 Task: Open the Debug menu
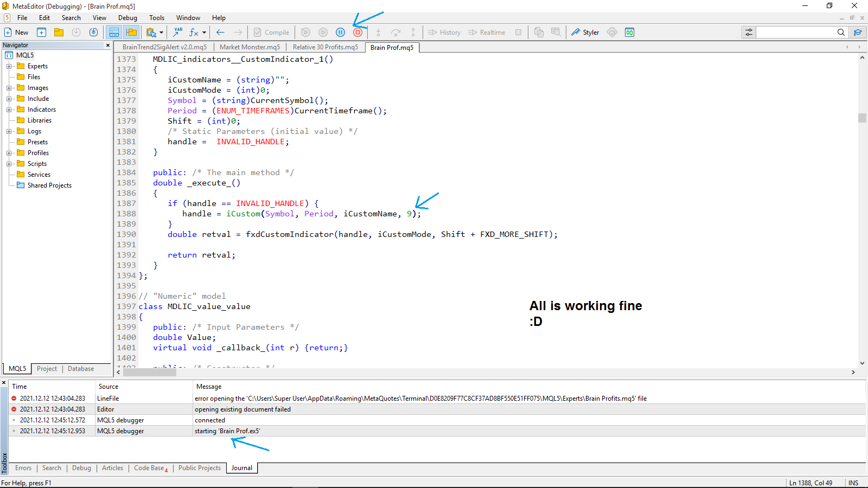(127, 18)
